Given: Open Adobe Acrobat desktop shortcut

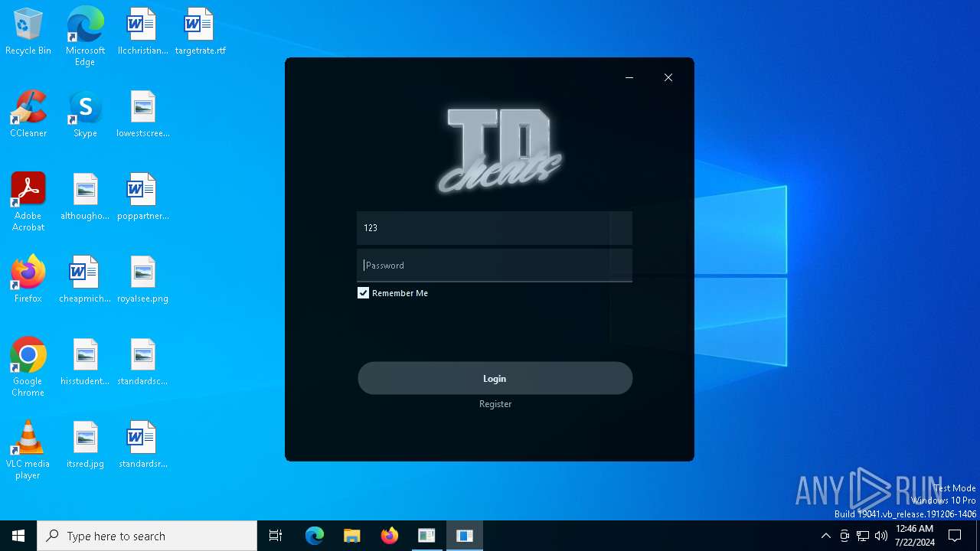Looking at the screenshot, I should pyautogui.click(x=28, y=202).
